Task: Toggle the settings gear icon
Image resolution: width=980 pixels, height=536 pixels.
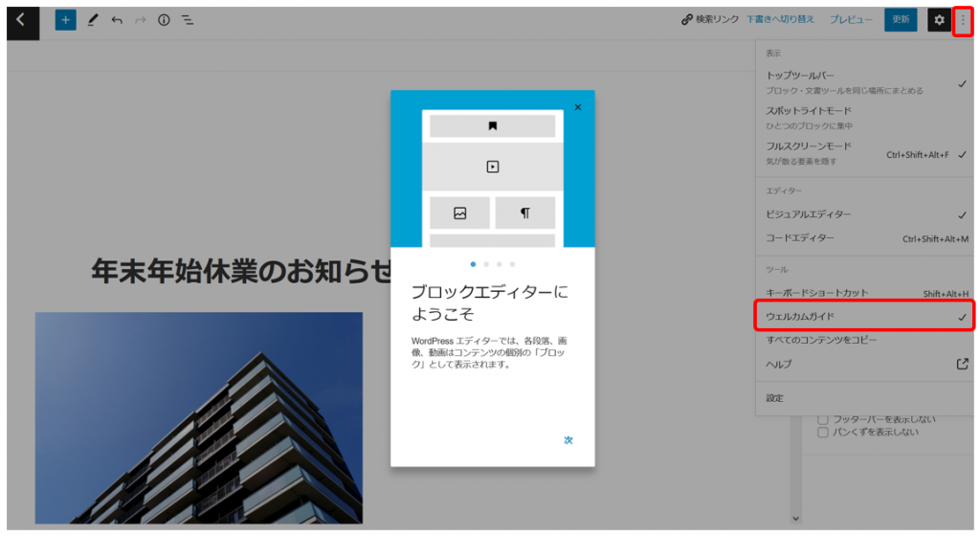Action: tap(939, 20)
